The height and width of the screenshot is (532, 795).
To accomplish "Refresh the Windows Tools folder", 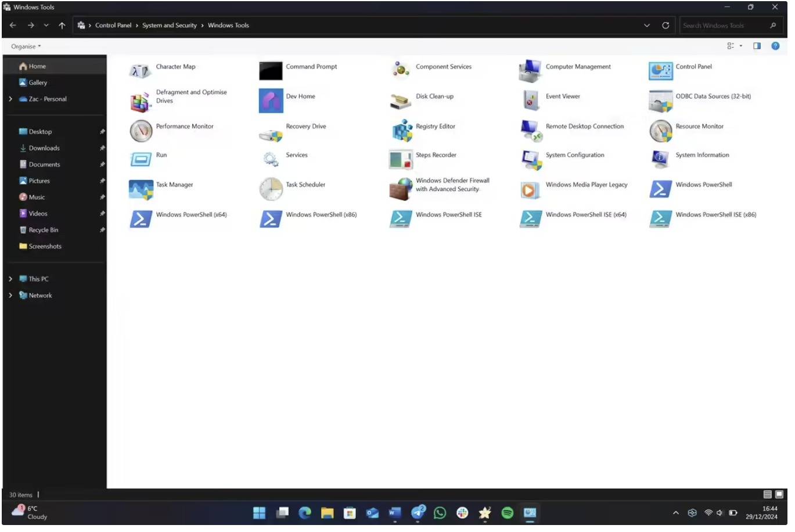I will pos(666,26).
